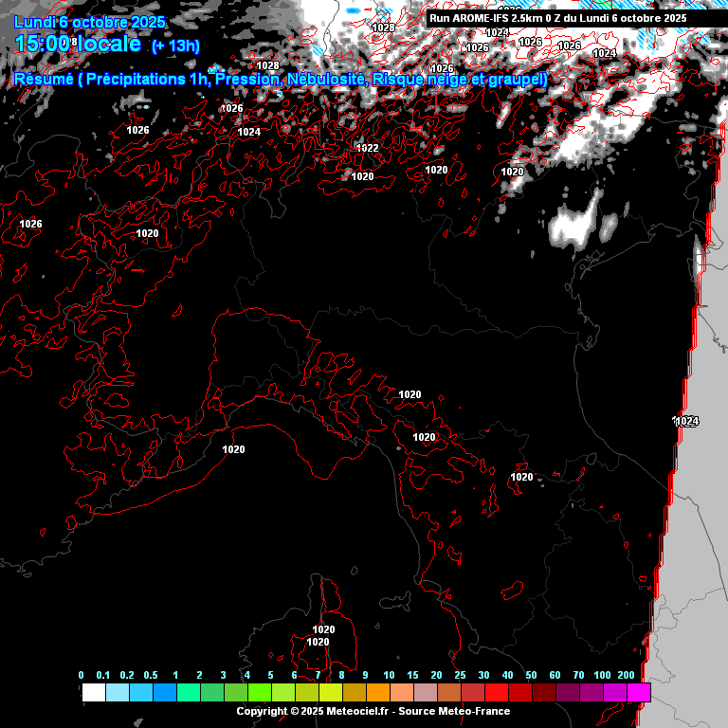Select the '(+ 13h)' forecast offset text

(175, 45)
